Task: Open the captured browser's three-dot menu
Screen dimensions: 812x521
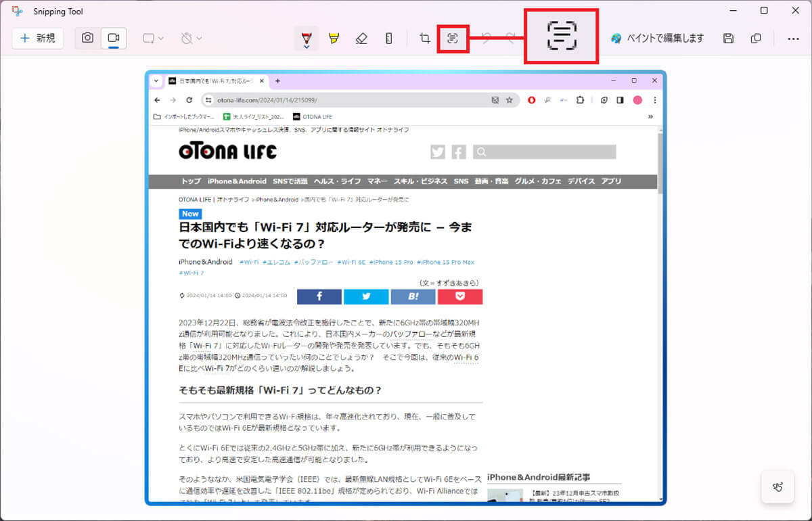Action: [x=654, y=99]
